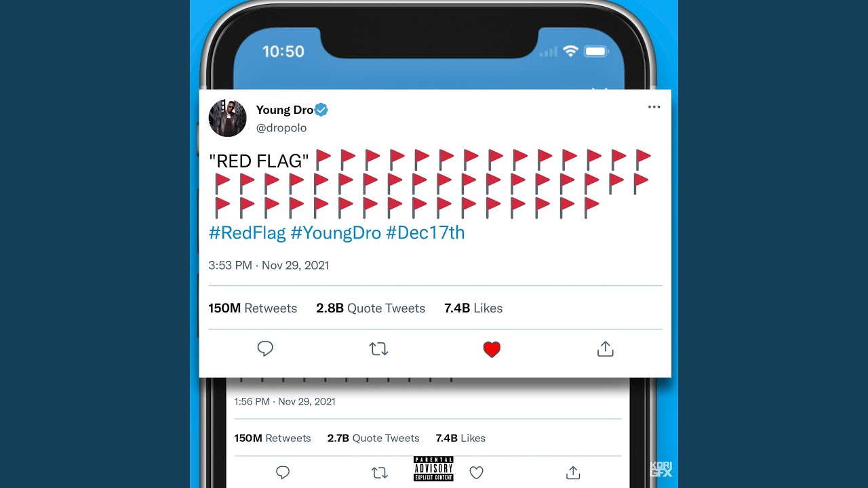The image size is (868, 488).
Task: View the 150M Retweets list in top tweet
Action: tap(253, 308)
